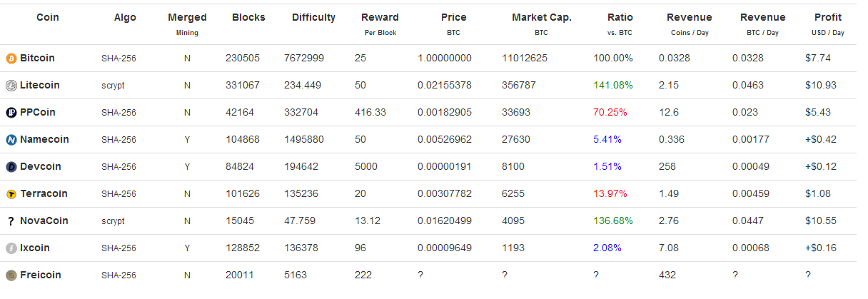The image size is (868, 299).
Task: Select the Reward Per Block header
Action: click(x=380, y=24)
